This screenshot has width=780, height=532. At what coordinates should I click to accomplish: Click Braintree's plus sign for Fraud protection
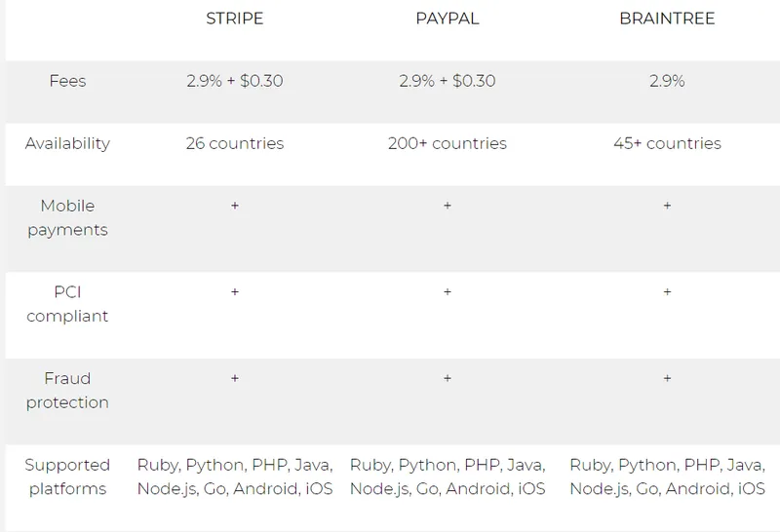tap(667, 378)
